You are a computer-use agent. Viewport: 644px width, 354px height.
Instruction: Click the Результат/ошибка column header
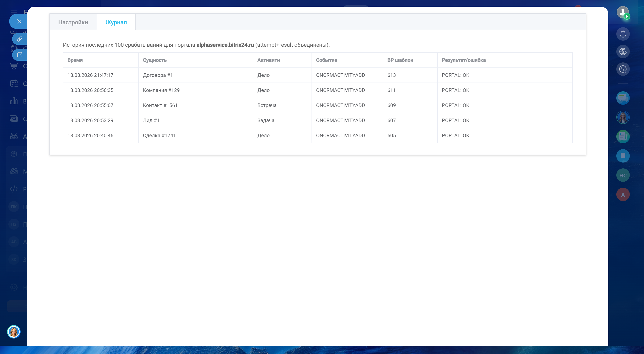pos(464,60)
